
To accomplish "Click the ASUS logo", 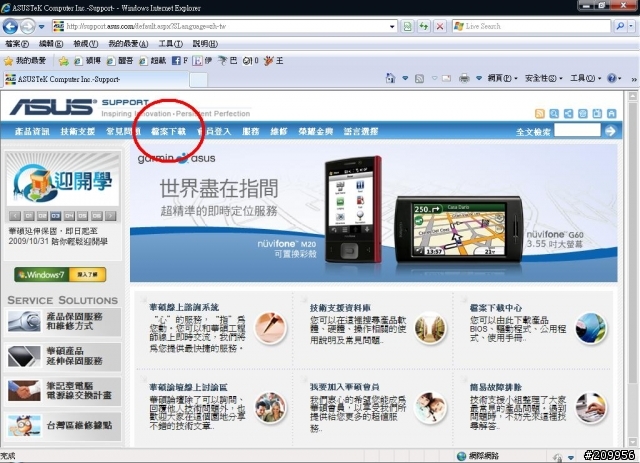I will [53, 107].
